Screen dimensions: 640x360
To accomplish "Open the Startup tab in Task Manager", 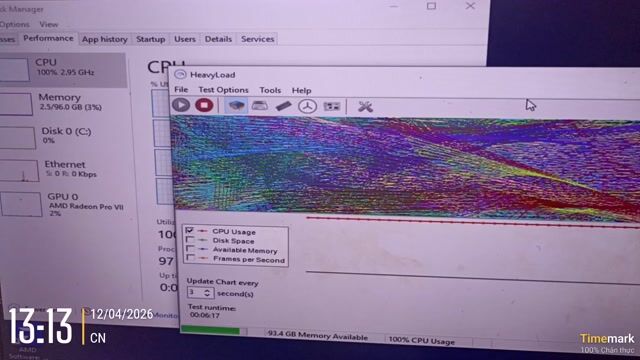I will pyautogui.click(x=151, y=39).
